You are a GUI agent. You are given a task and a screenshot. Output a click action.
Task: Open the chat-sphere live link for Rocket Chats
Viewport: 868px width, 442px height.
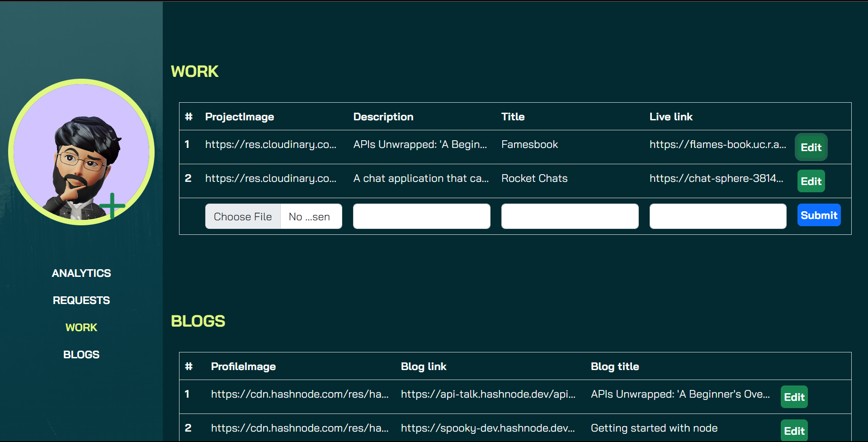click(717, 178)
